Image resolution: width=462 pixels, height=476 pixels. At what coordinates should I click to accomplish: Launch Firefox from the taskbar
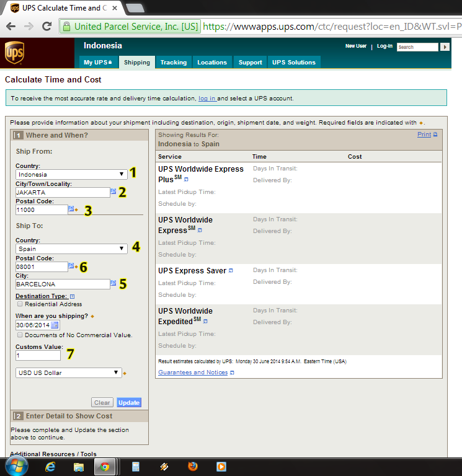click(193, 466)
